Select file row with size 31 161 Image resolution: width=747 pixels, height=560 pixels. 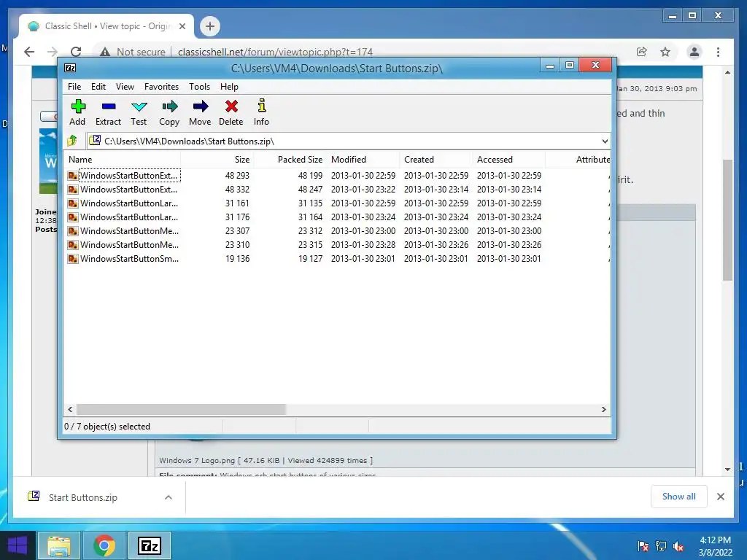pos(337,203)
